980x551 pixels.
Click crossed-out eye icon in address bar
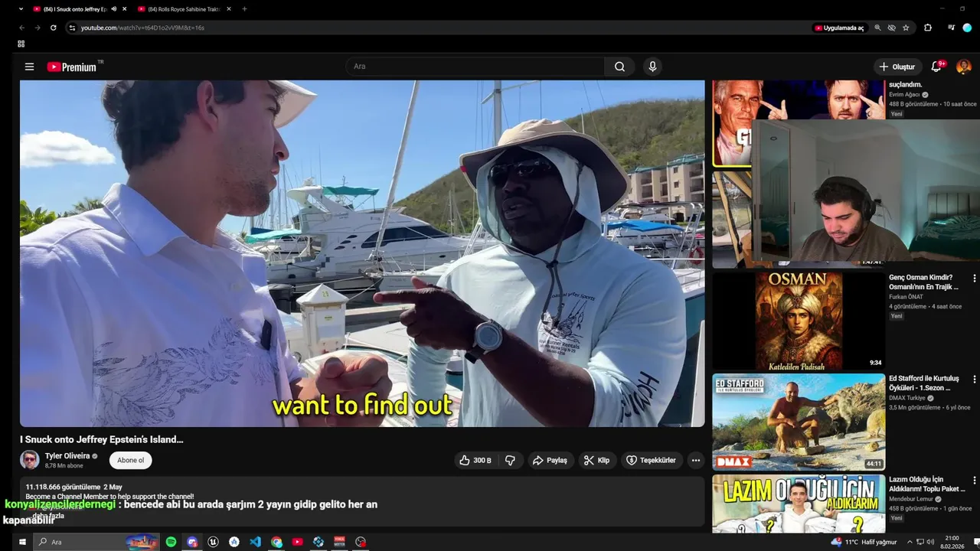tap(891, 28)
